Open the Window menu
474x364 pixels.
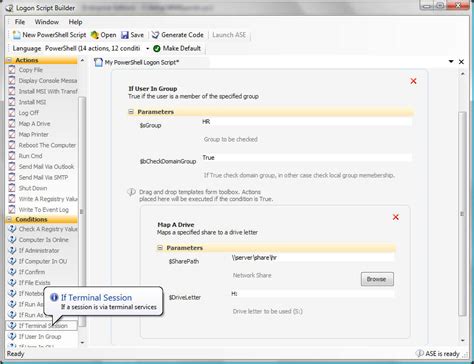click(47, 22)
